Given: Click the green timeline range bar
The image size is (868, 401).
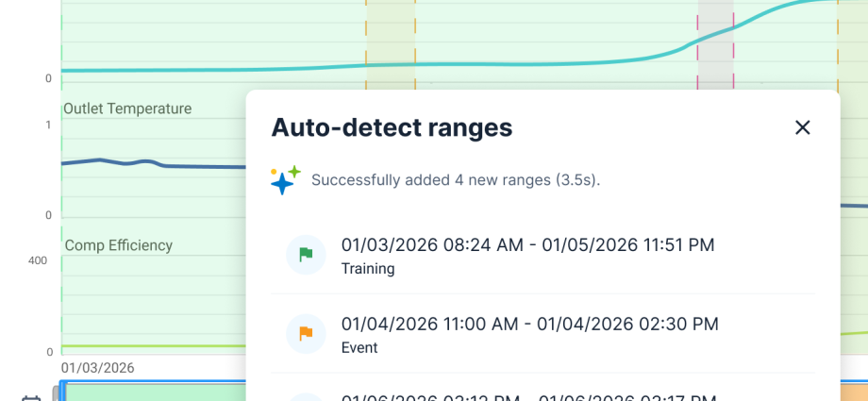Looking at the screenshot, I should 151,392.
